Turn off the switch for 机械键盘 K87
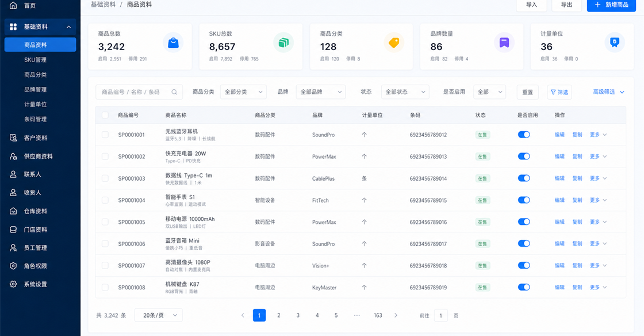The height and width of the screenshot is (336, 644). 524,287
